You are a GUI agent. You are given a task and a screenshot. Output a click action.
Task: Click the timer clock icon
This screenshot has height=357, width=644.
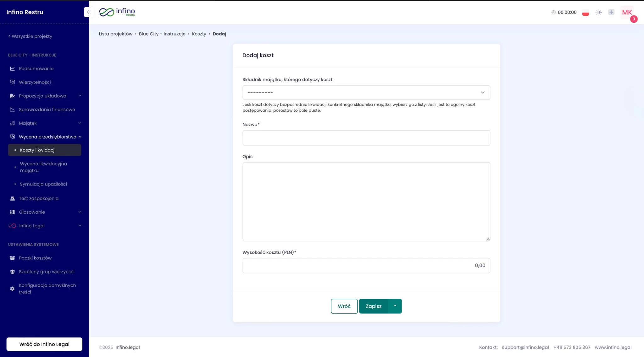coord(553,12)
